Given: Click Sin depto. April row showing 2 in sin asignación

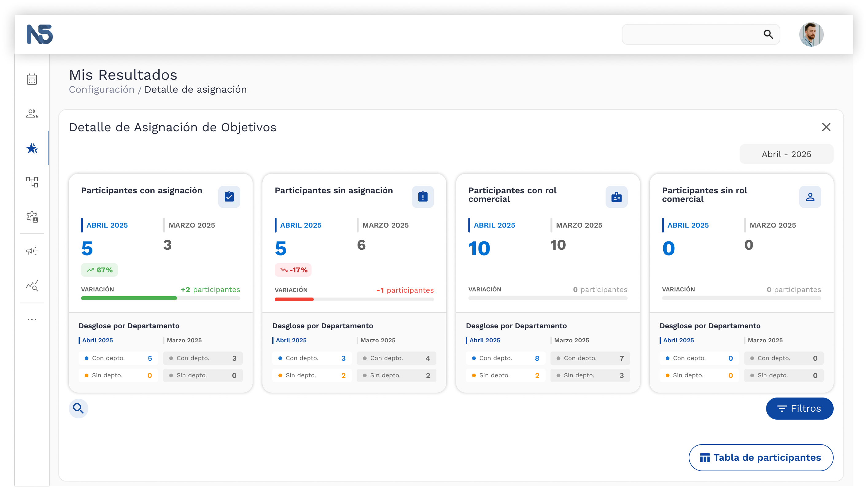Looking at the screenshot, I should coord(312,375).
